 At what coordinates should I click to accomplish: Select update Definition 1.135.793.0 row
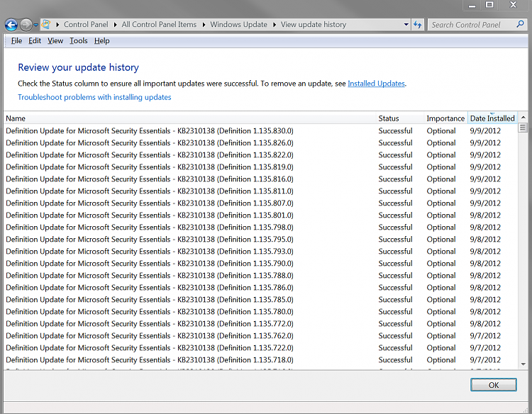(260, 251)
